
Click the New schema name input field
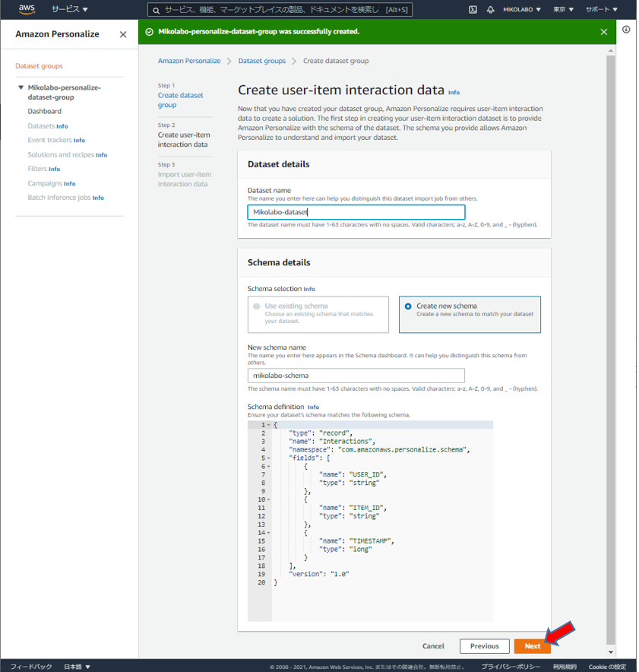pyautogui.click(x=357, y=376)
